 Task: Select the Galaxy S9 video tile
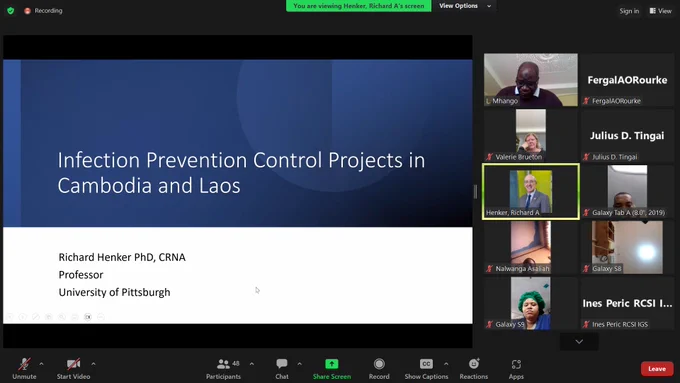pyautogui.click(x=531, y=303)
